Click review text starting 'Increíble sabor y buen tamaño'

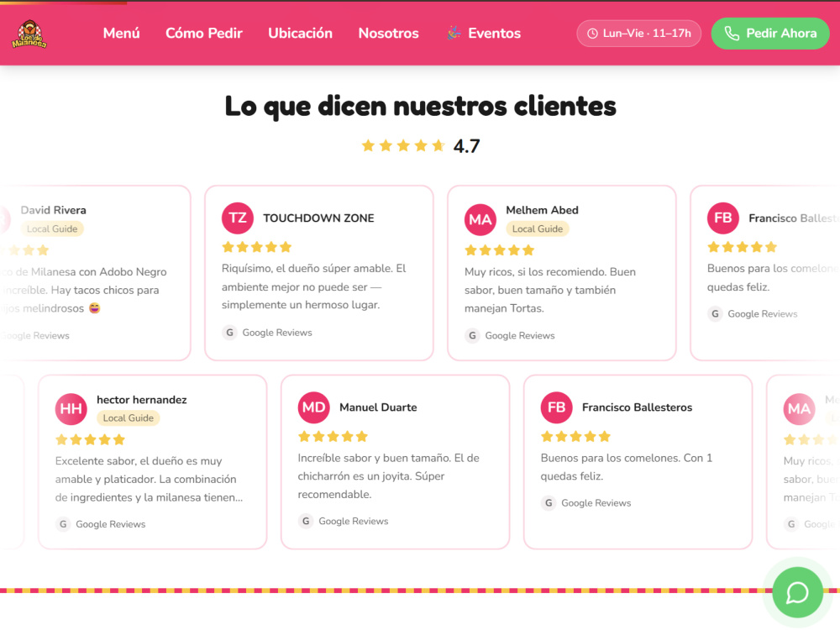pyautogui.click(x=388, y=475)
